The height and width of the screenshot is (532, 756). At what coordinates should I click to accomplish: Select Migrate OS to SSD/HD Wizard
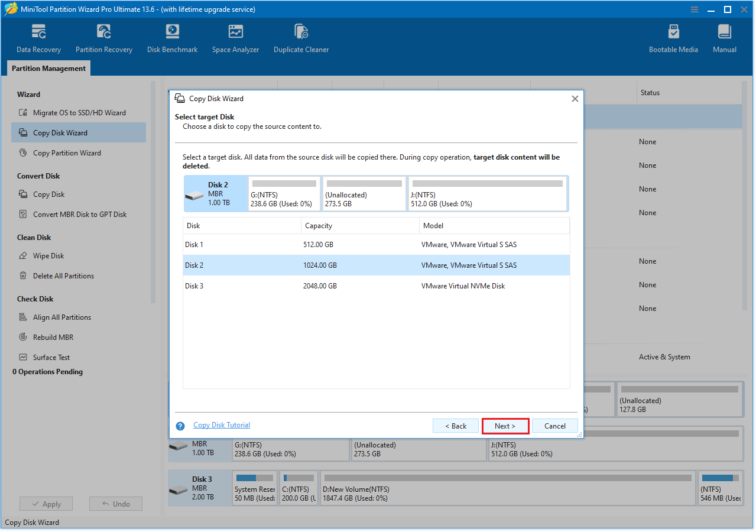(79, 113)
